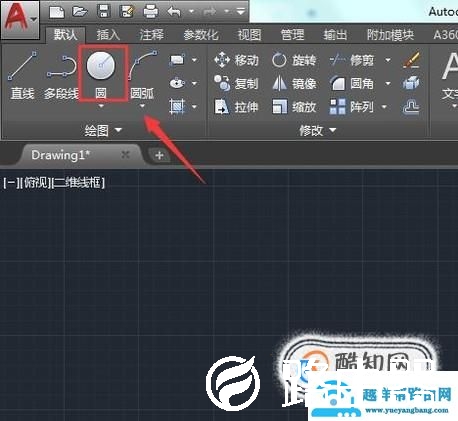This screenshot has height=421, width=458.
Task: Select the Rotate (旋转) tool
Action: point(294,60)
